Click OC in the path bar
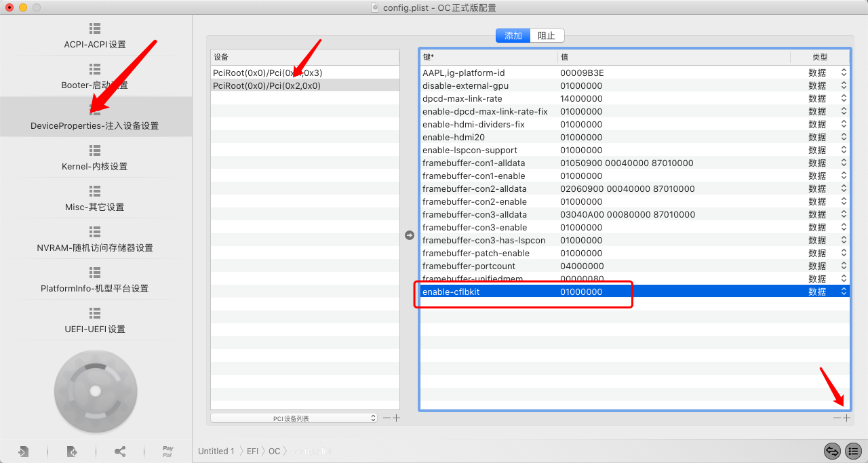The height and width of the screenshot is (463, 868). pyautogui.click(x=274, y=451)
